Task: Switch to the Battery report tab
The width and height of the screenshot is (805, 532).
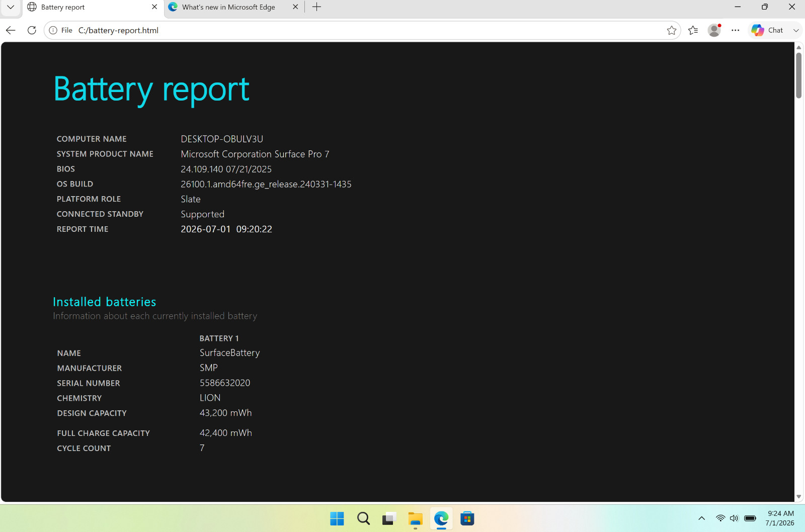Action: (x=91, y=7)
